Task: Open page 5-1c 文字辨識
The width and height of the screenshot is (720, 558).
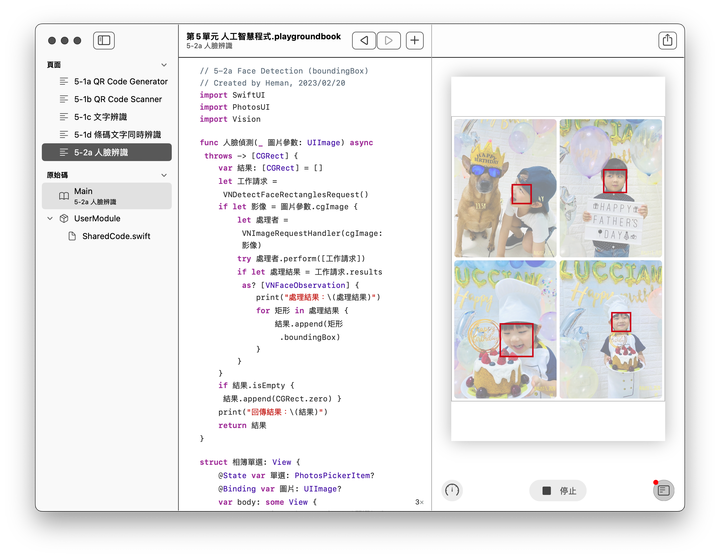Action: [x=107, y=117]
